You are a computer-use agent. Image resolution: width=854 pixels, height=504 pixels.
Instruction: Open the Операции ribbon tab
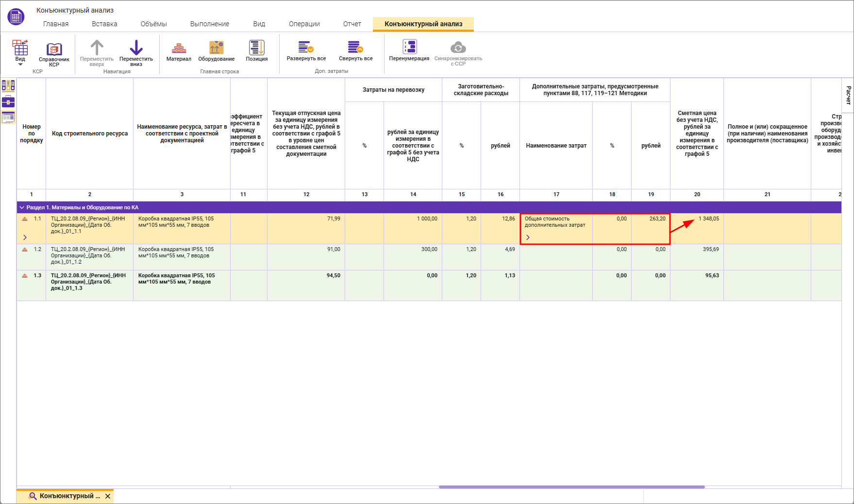click(304, 24)
